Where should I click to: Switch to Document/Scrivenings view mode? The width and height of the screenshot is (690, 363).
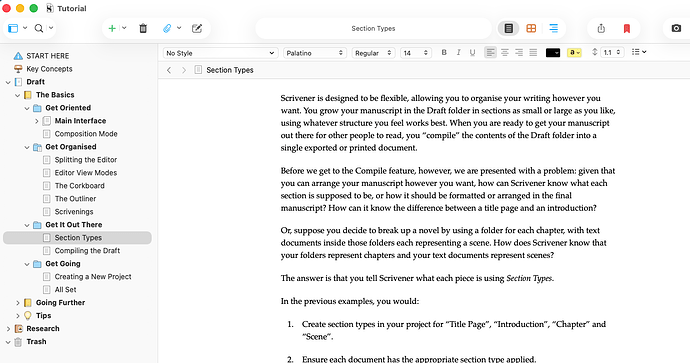point(509,29)
